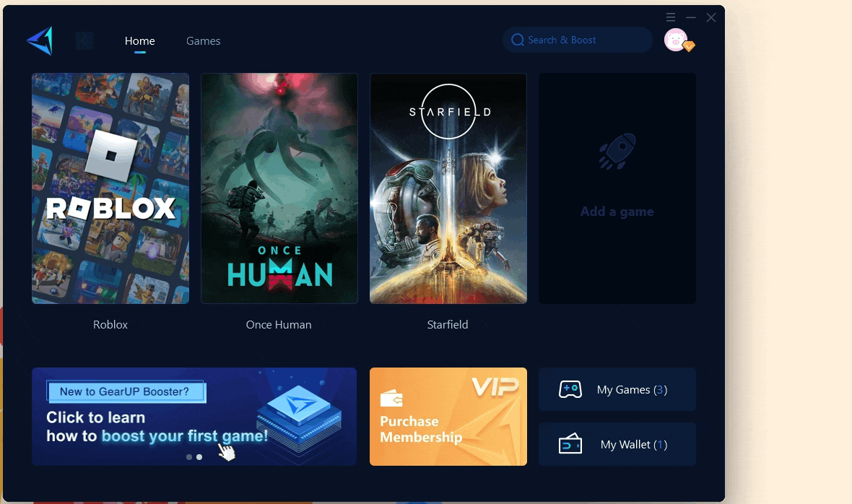Click the Add a game card

click(617, 188)
